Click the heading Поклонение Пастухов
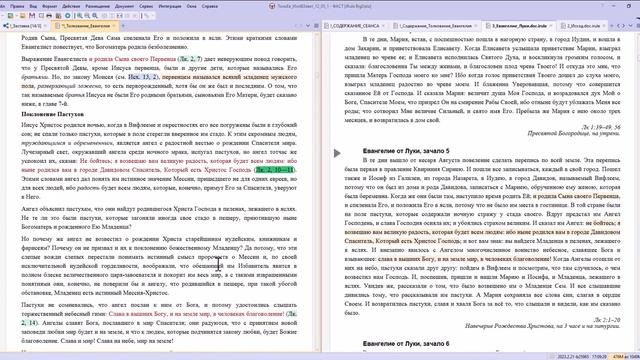 (52, 114)
